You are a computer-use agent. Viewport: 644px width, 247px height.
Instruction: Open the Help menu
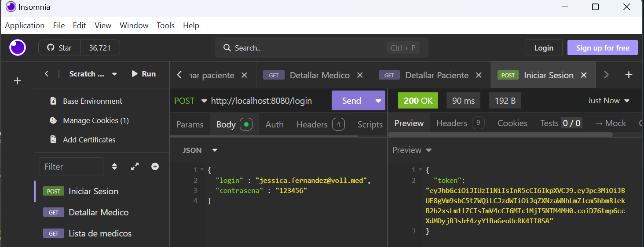191,25
